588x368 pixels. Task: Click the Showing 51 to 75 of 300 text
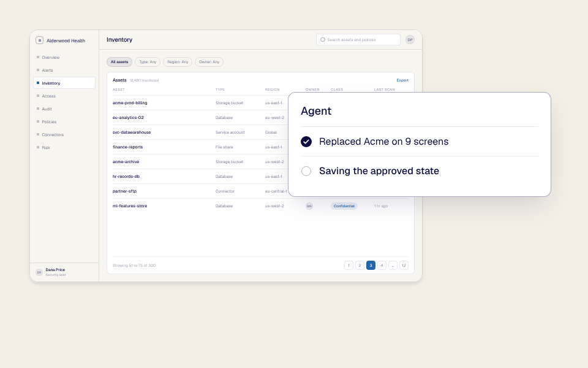(134, 266)
